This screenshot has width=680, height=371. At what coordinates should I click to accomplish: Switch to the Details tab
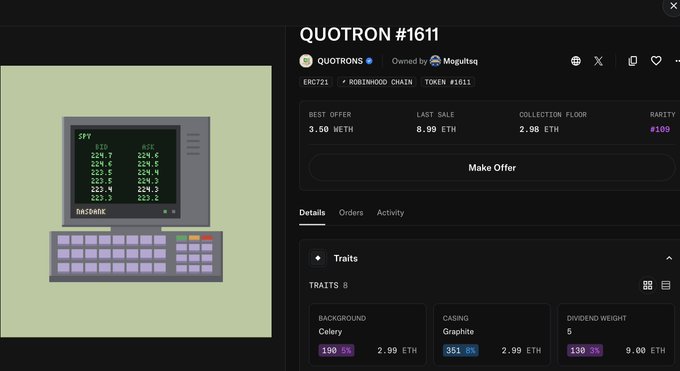(312, 213)
